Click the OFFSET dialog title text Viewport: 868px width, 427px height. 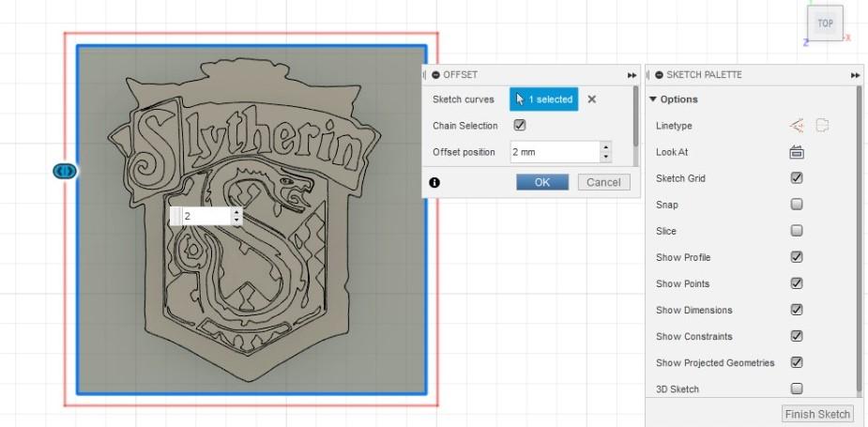tap(460, 75)
